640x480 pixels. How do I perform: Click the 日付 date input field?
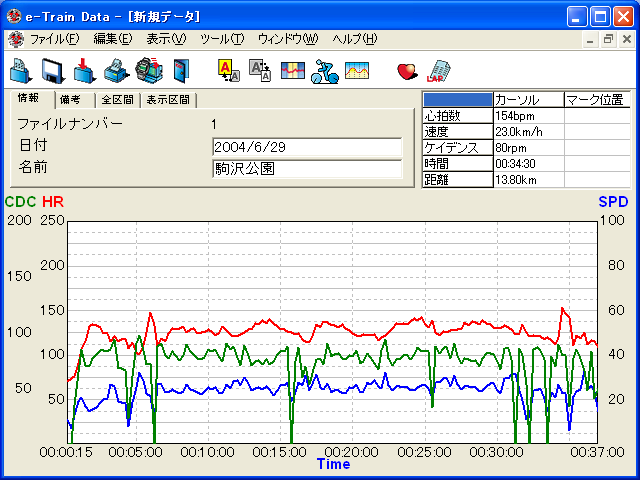pyautogui.click(x=306, y=147)
